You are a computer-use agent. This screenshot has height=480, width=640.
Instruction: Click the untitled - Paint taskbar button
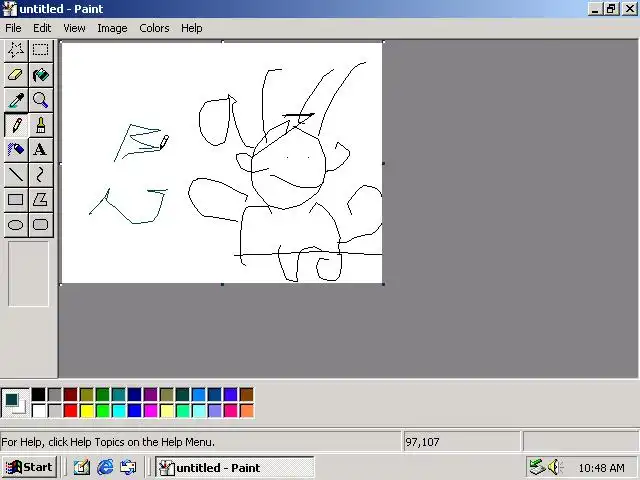click(x=235, y=467)
